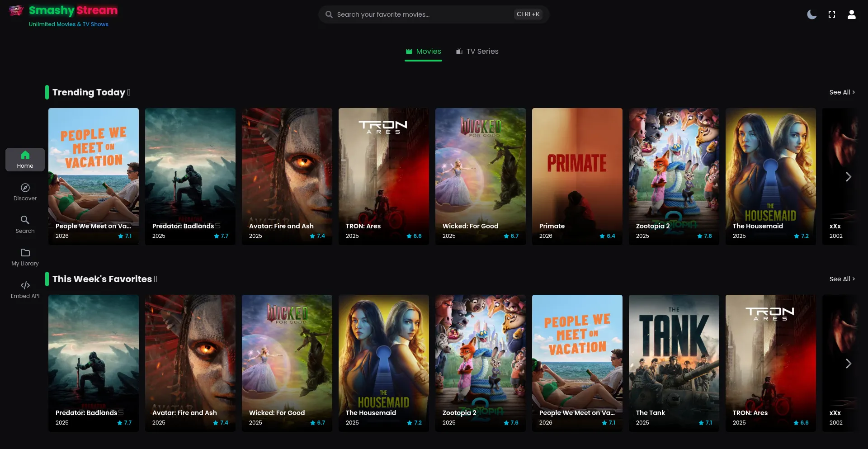Viewport: 868px width, 449px height.
Task: Click See All for This Week's Favorites
Action: pos(842,279)
